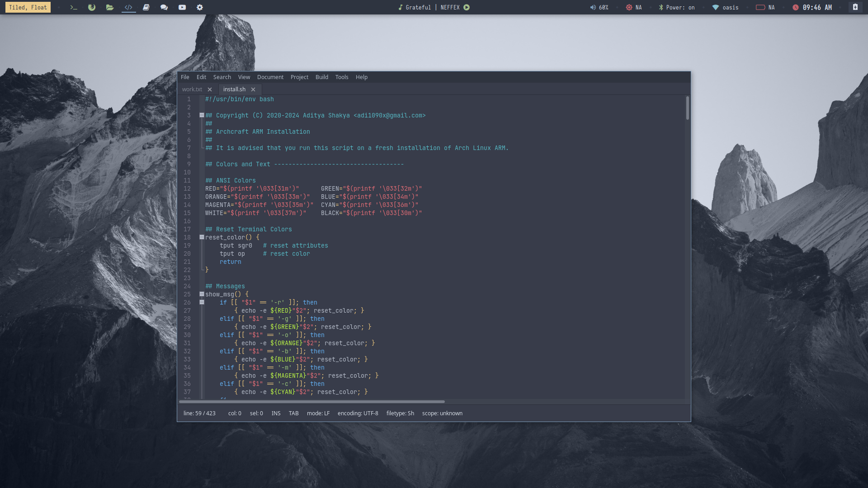Open the chat bubbles workspace icon
This screenshot has height=488, width=868.
[164, 7]
